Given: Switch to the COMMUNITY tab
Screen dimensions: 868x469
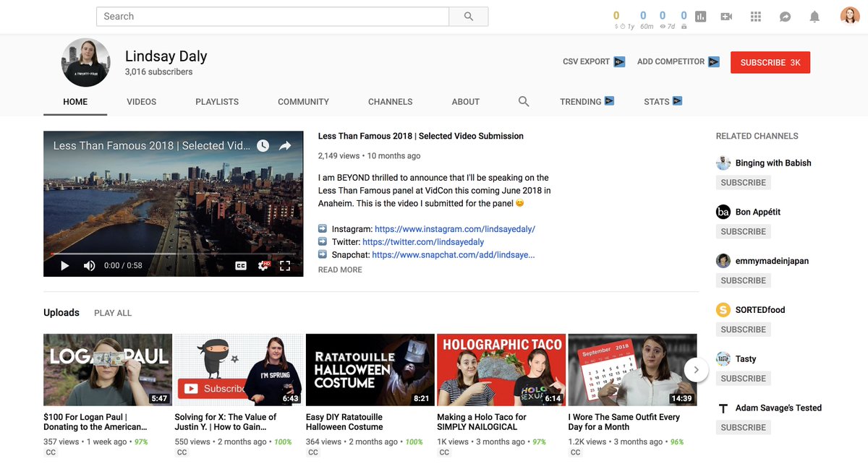Looking at the screenshot, I should pos(303,102).
